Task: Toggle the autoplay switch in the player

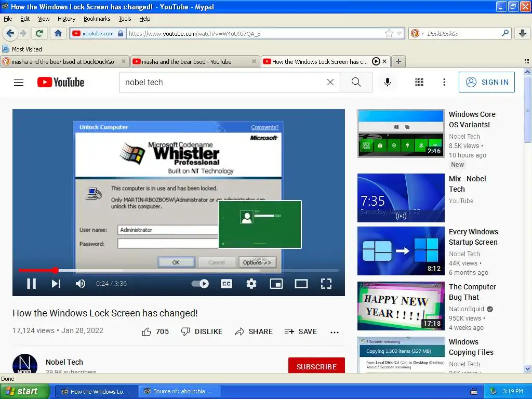Action: tap(200, 284)
